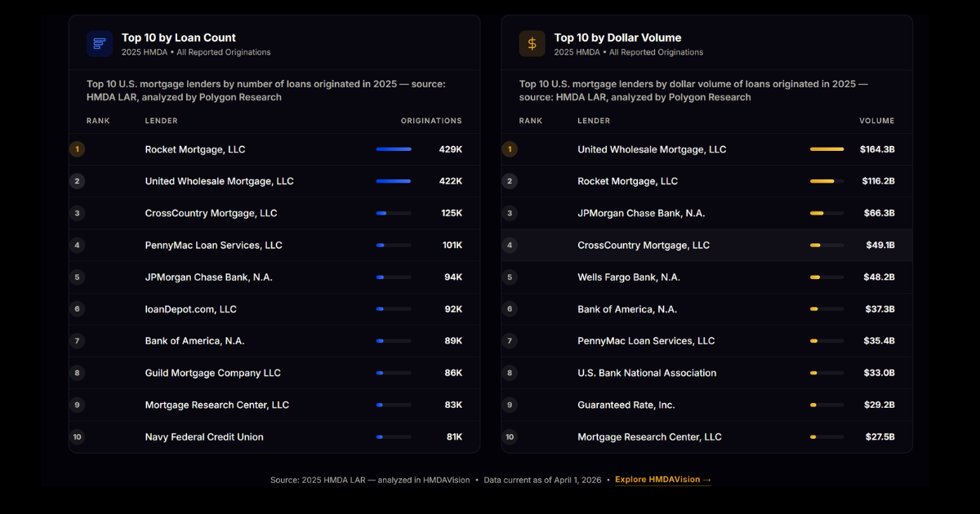Click the bar chart icon beside Top 10 by Loan Count
This screenshot has height=514, width=980.
pos(99,43)
